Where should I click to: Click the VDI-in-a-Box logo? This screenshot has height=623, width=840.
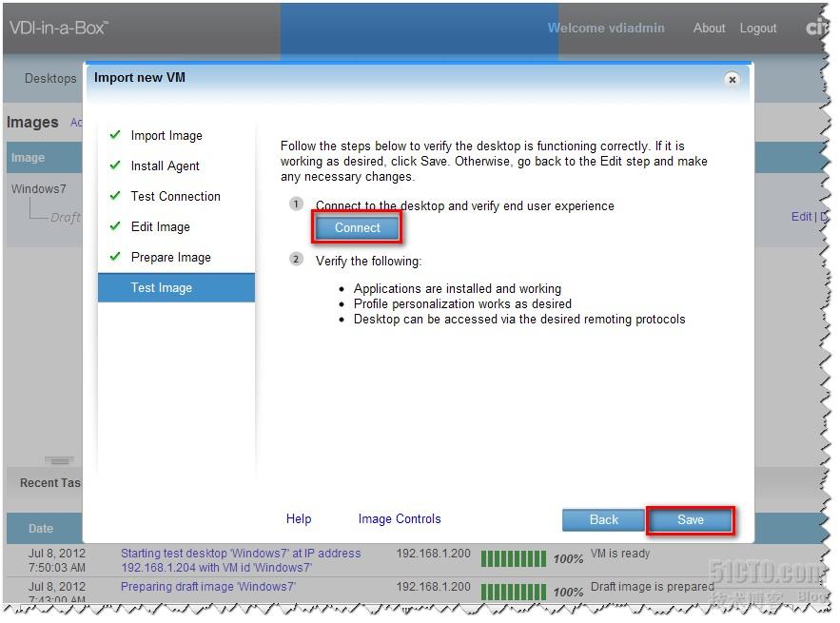click(x=59, y=28)
